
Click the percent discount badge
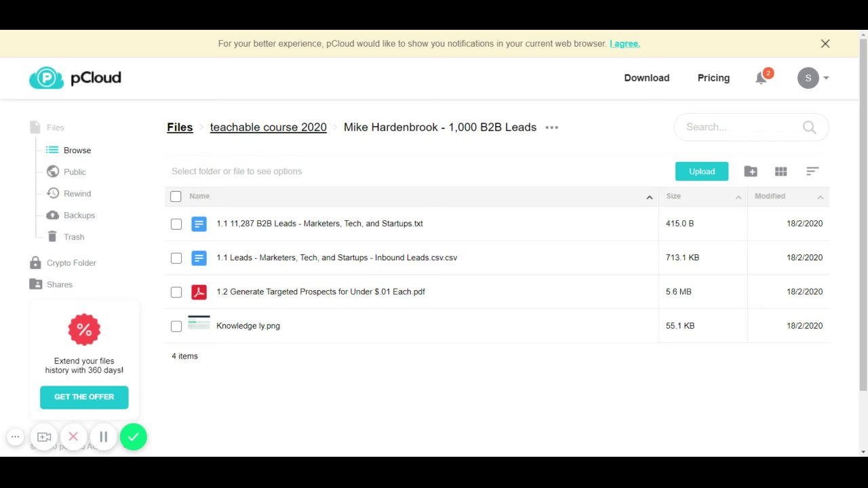tap(84, 330)
